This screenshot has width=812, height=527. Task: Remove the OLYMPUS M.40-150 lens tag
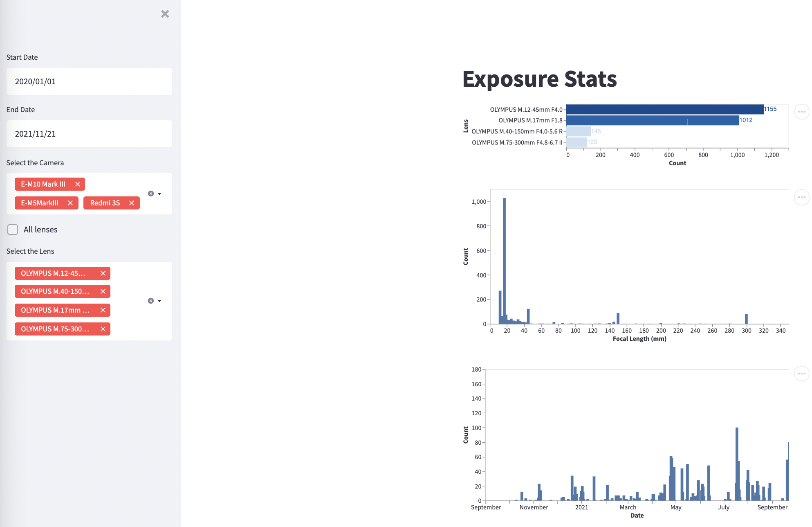[x=103, y=291]
